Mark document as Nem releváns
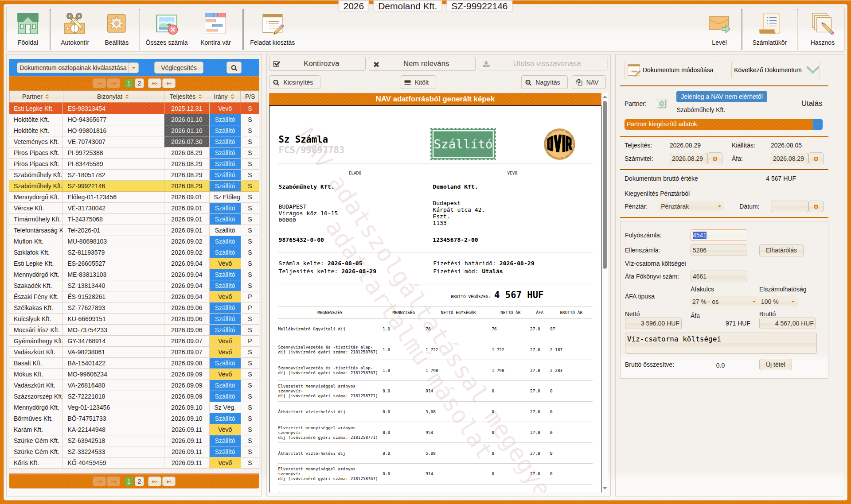The height and width of the screenshot is (504, 851). (x=422, y=64)
